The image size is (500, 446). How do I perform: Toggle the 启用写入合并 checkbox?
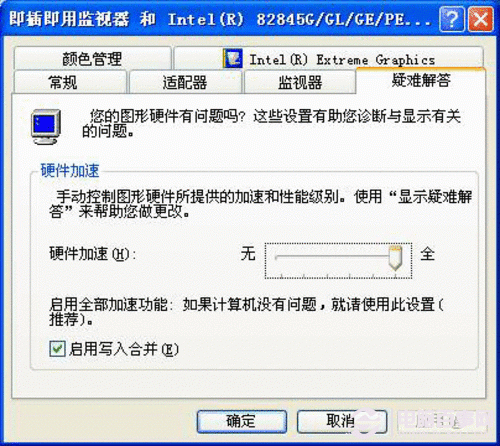pyautogui.click(x=57, y=349)
